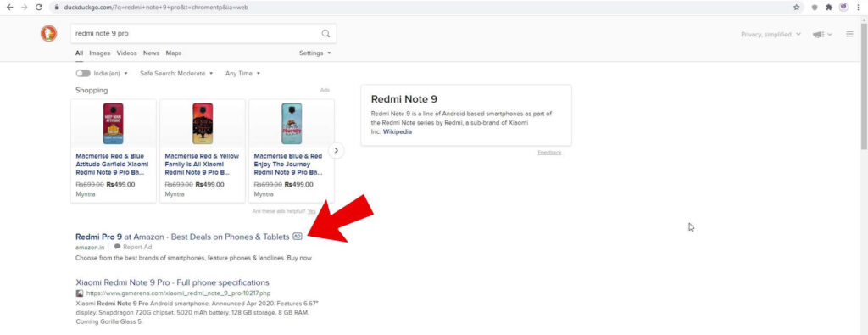
Task: Switch to the Videos tab
Action: click(x=127, y=53)
